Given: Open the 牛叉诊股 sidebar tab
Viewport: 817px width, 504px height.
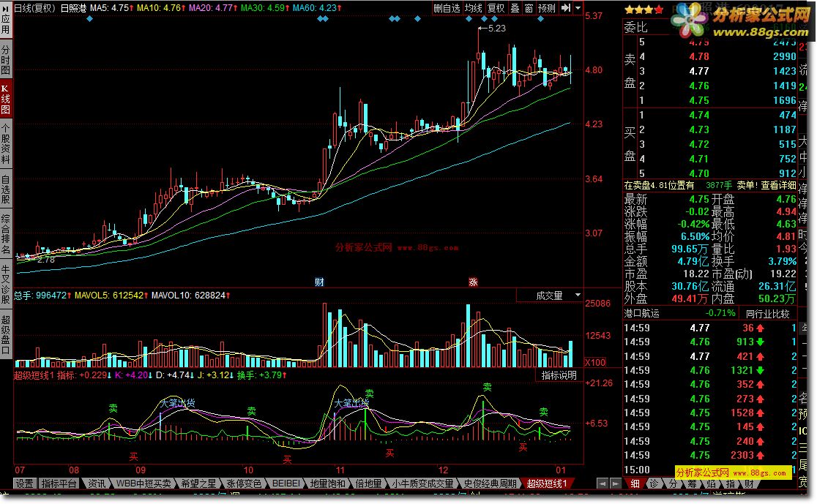Looking at the screenshot, I should [x=6, y=285].
